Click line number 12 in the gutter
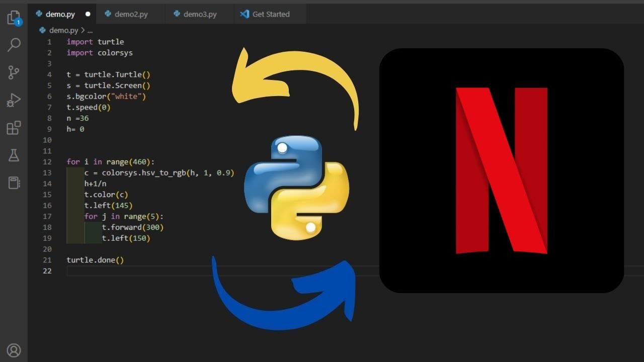The height and width of the screenshot is (362, 644). pos(47,162)
